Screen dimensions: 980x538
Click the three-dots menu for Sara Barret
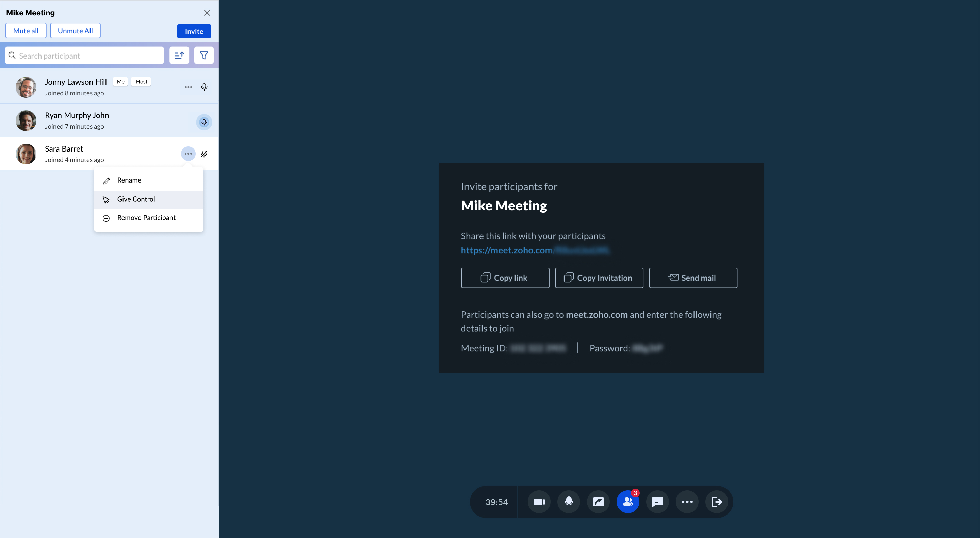[188, 154]
